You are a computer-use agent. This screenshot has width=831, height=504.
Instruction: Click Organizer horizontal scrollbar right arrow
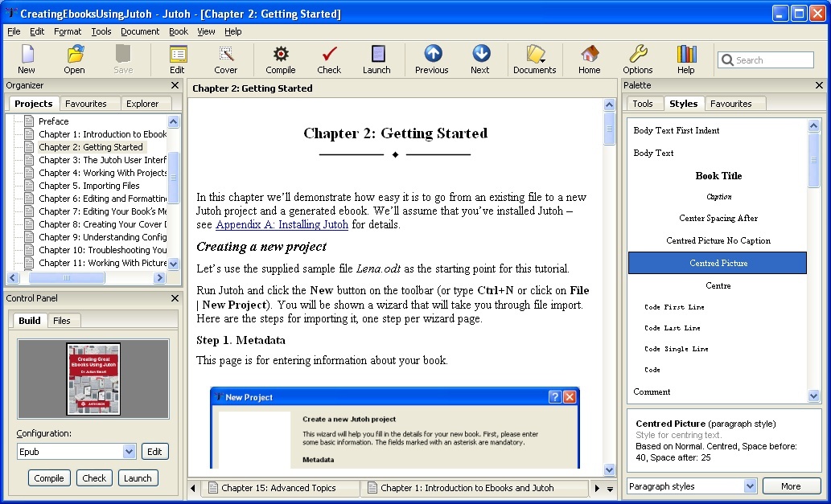pos(159,277)
